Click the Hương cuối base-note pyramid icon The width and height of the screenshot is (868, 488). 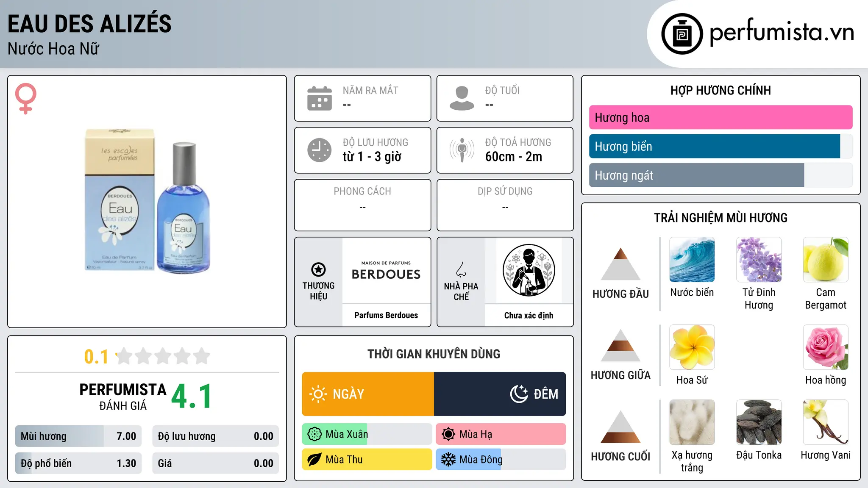[620, 427]
